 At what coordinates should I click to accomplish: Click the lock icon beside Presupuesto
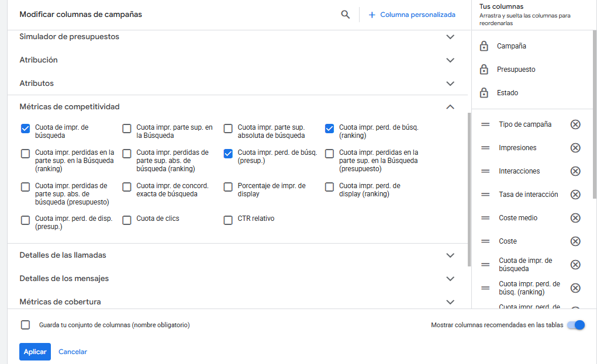point(484,69)
